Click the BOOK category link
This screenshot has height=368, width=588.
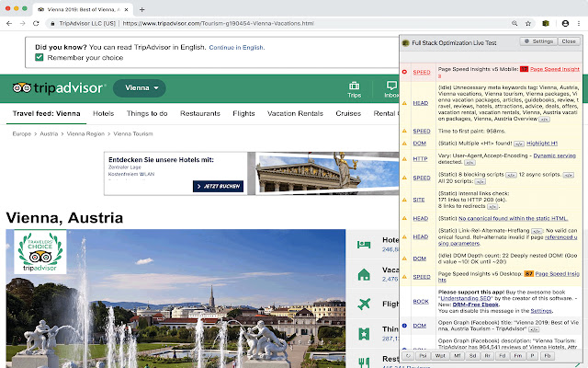(421, 301)
